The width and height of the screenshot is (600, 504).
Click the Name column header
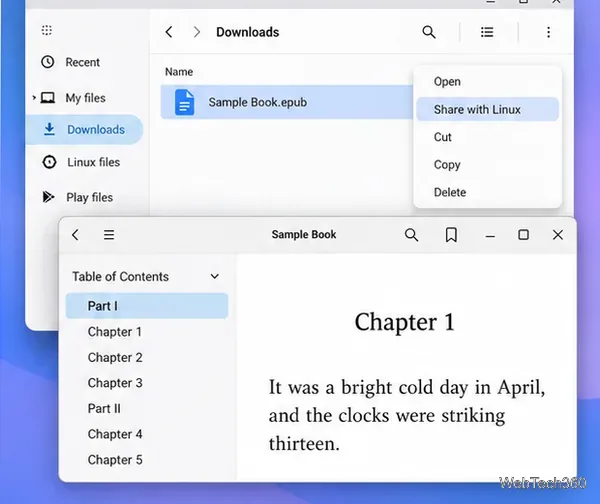(179, 72)
